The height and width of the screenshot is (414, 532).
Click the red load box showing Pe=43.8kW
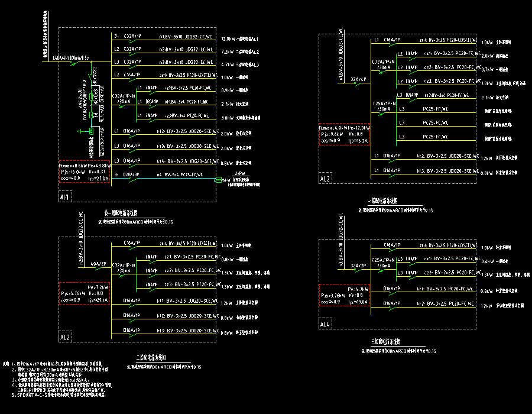pyautogui.click(x=84, y=172)
